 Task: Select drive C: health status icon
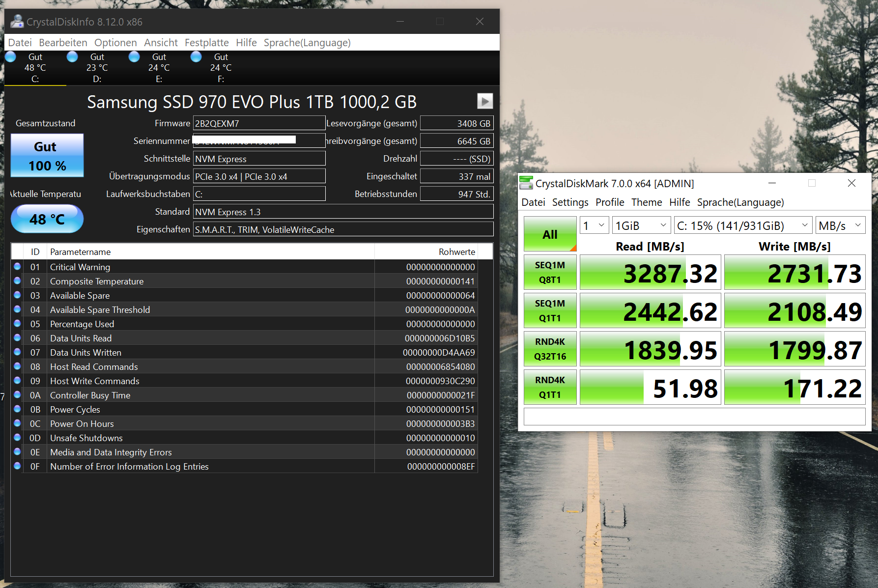(10, 57)
